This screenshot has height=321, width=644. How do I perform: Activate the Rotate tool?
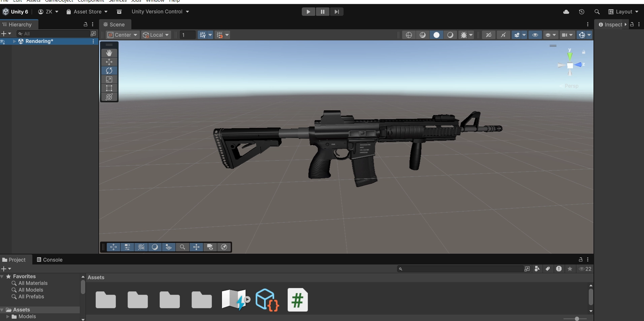[109, 71]
